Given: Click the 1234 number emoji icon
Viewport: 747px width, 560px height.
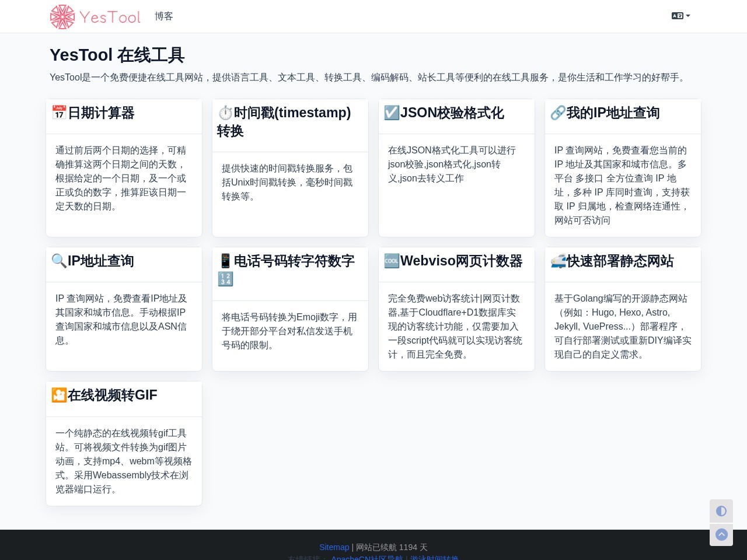Looking at the screenshot, I should tap(225, 279).
